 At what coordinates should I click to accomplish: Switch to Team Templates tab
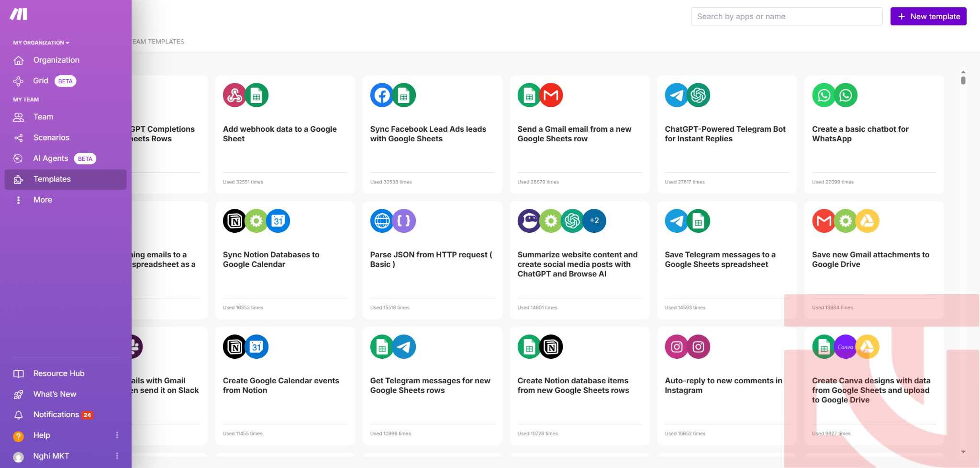coord(158,42)
